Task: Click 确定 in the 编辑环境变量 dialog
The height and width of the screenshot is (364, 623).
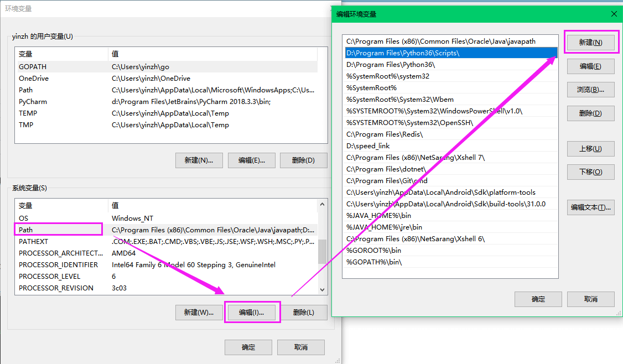Action: (538, 299)
